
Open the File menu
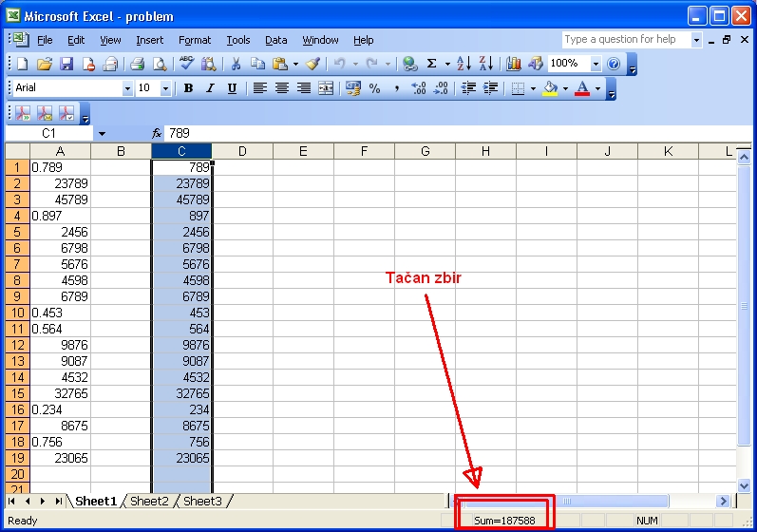pyautogui.click(x=45, y=40)
